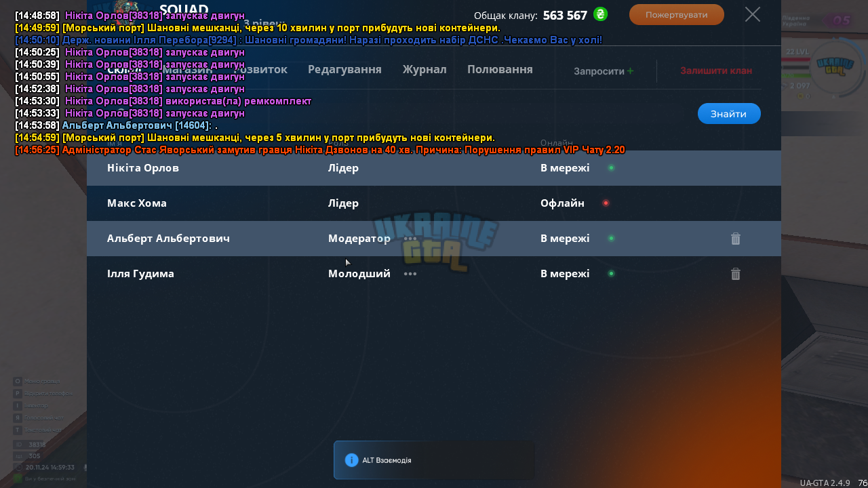Image resolution: width=868 pixels, height=488 pixels.
Task: Click Нікіта Орлов's green online dot
Action: coord(611,168)
